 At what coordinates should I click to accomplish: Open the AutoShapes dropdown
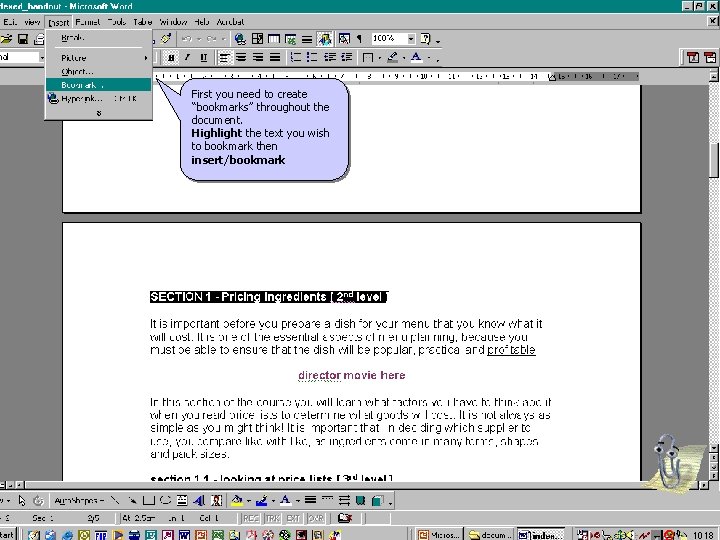[79, 501]
